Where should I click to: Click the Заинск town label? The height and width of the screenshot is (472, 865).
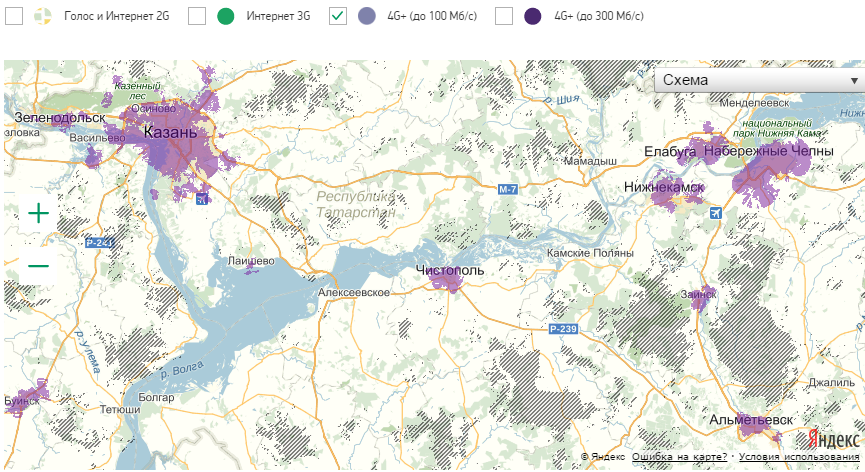click(x=698, y=294)
